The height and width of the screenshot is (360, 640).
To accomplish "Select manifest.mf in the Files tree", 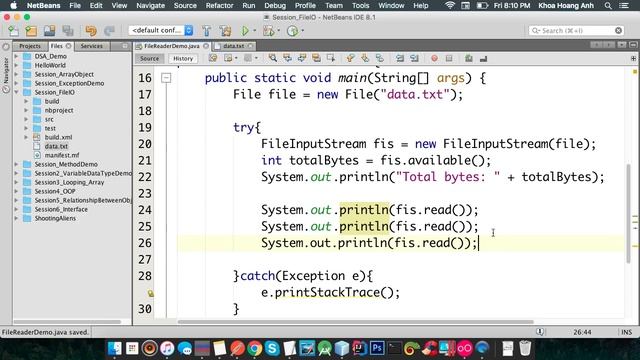I will [x=62, y=155].
